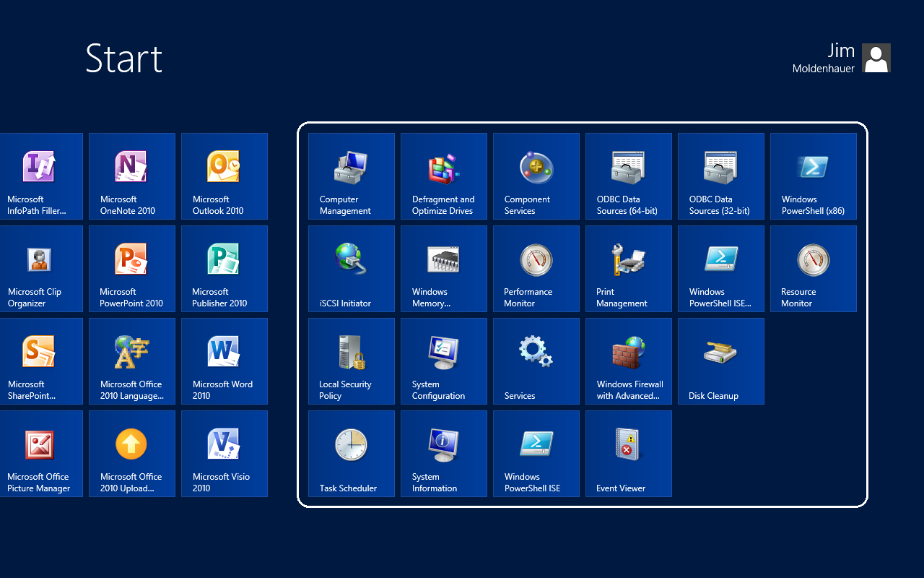Open Performance Monitor
This screenshot has height=578, width=924.
click(536, 269)
